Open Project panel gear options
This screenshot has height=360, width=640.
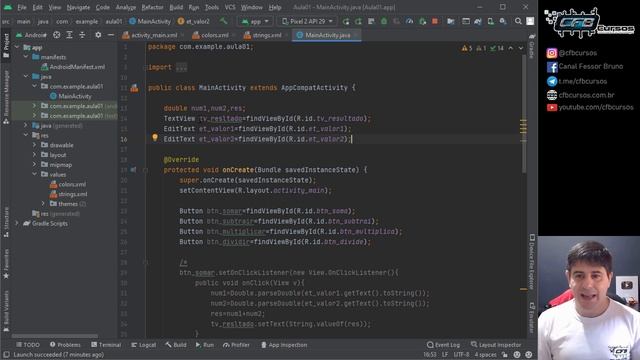click(x=98, y=35)
